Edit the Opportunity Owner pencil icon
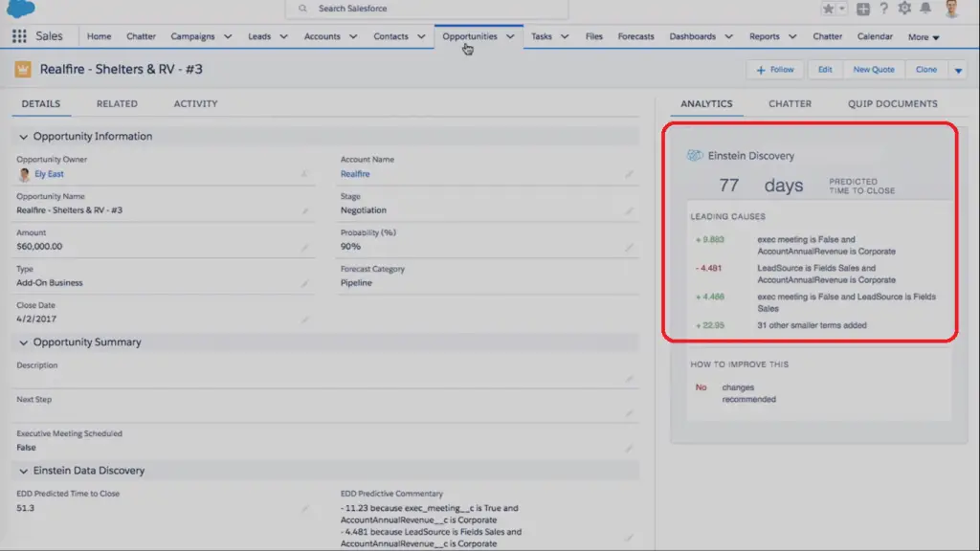The width and height of the screenshot is (980, 551). [304, 174]
